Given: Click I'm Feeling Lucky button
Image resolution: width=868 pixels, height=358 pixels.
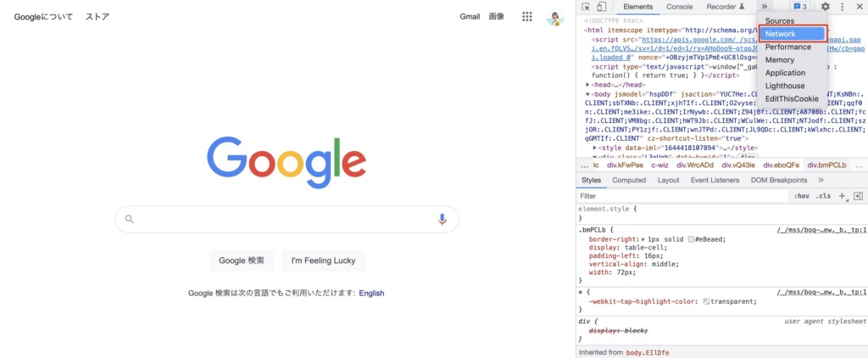Looking at the screenshot, I should 323,260.
